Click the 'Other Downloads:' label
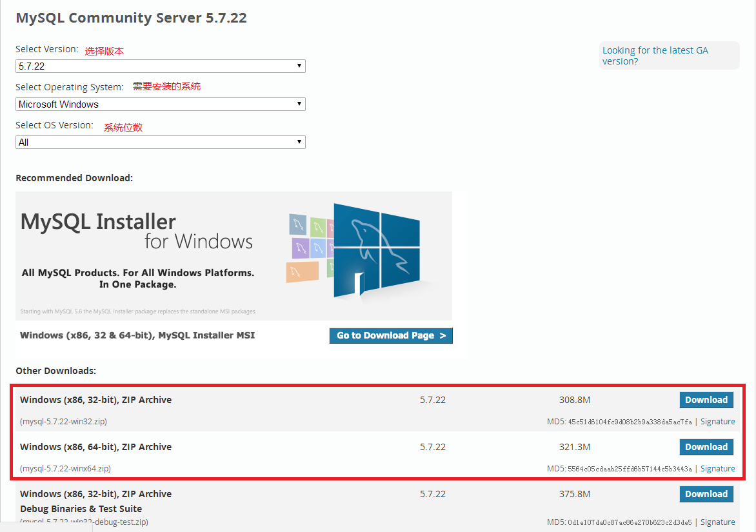 point(56,371)
